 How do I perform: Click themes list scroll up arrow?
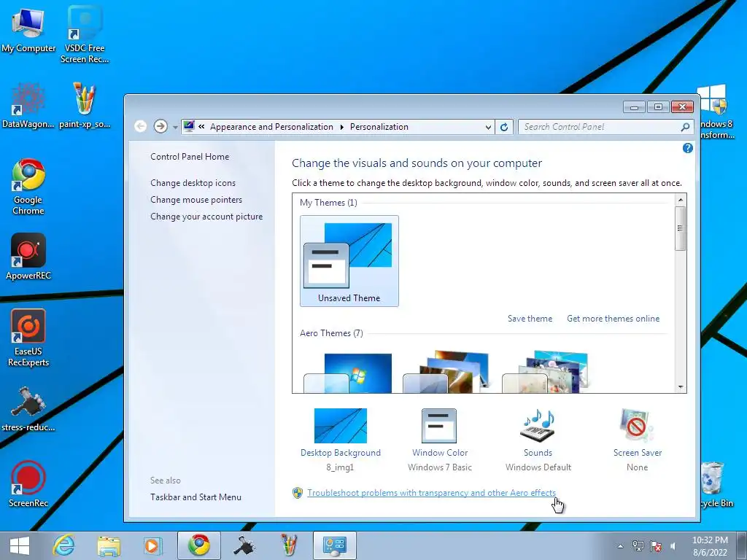pos(681,200)
